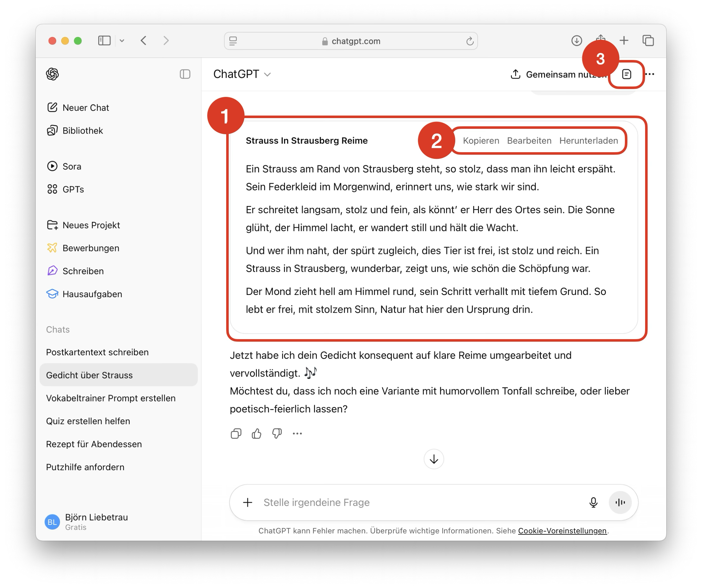Toggle the Safari sidebar
Screen dimensions: 702x588
tap(104, 41)
